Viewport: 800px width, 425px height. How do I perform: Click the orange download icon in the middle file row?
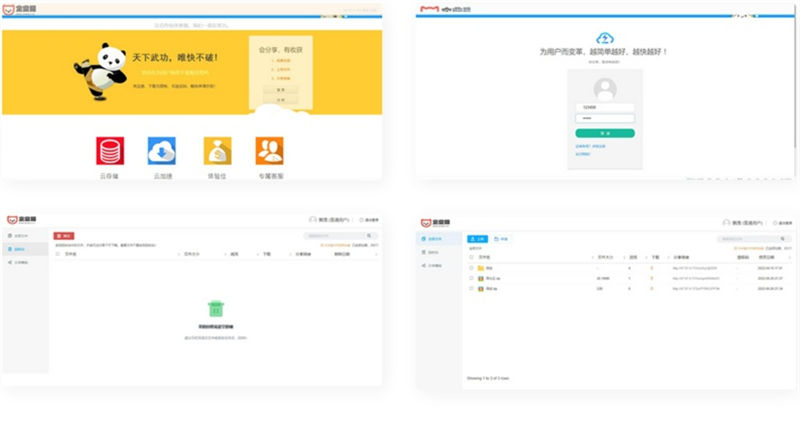[x=652, y=279]
